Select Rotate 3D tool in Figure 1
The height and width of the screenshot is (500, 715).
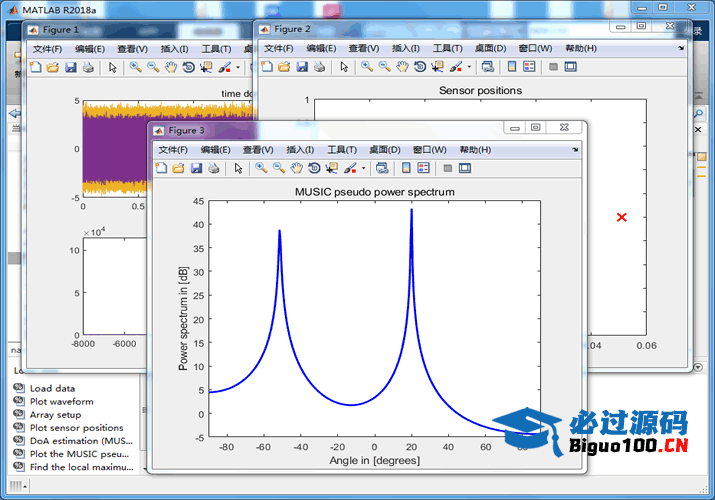pyautogui.click(x=188, y=68)
